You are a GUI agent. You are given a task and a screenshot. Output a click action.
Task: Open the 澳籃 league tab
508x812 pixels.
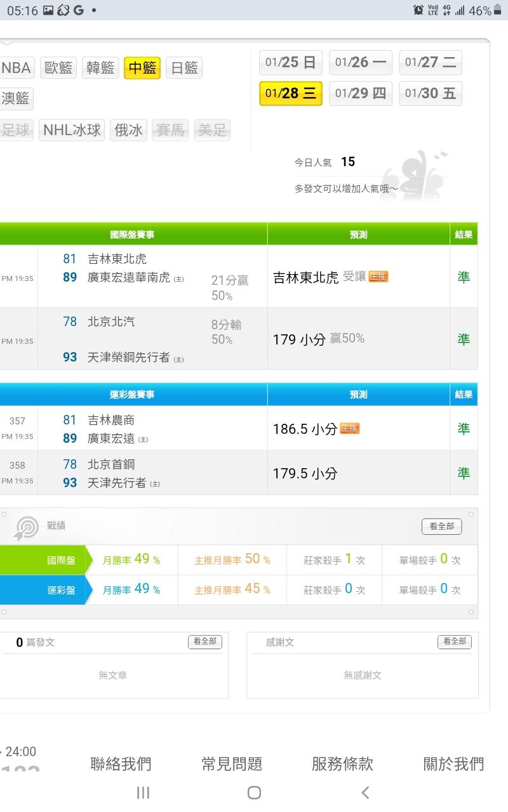(17, 99)
